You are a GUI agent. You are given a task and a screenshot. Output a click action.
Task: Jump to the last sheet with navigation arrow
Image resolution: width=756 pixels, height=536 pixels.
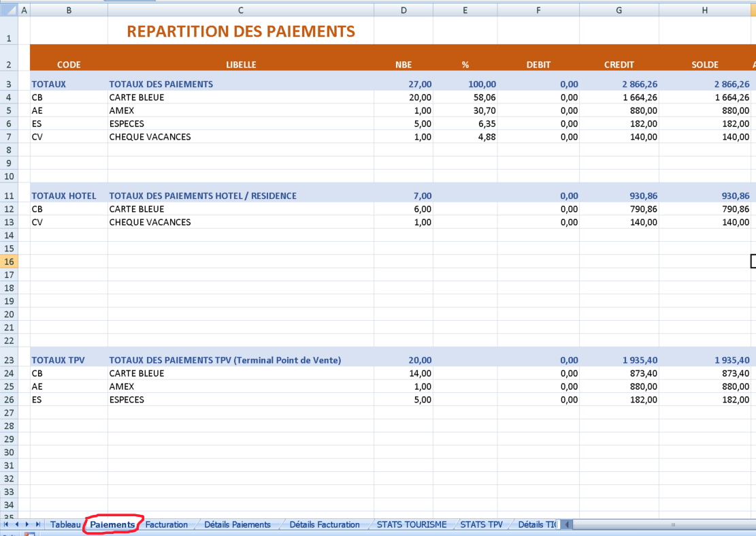pos(38,524)
